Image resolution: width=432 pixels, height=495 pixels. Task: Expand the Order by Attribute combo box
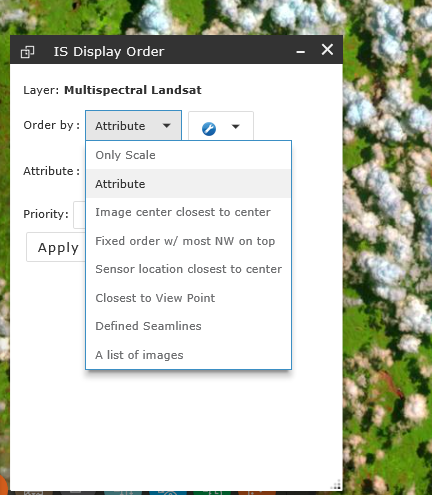(133, 126)
